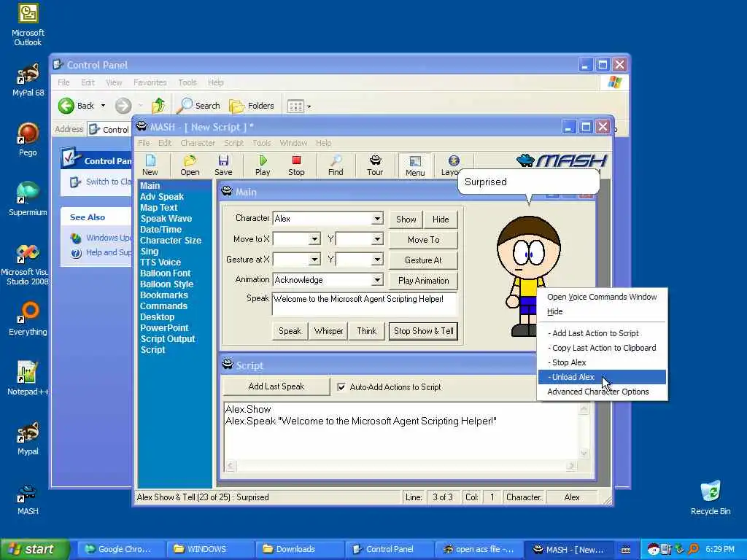Screen dimensions: 747x560
Task: Click the Move To button
Action: [424, 239]
